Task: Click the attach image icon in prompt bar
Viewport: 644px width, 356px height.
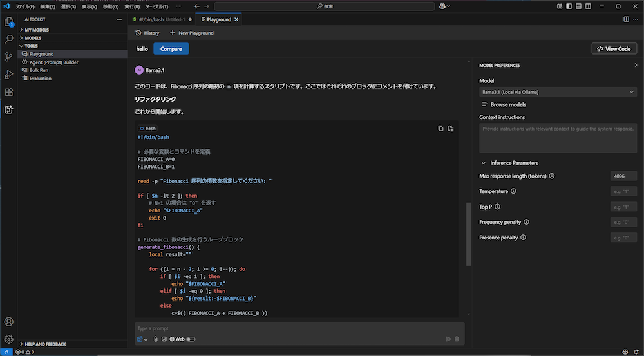Action: coord(164,339)
